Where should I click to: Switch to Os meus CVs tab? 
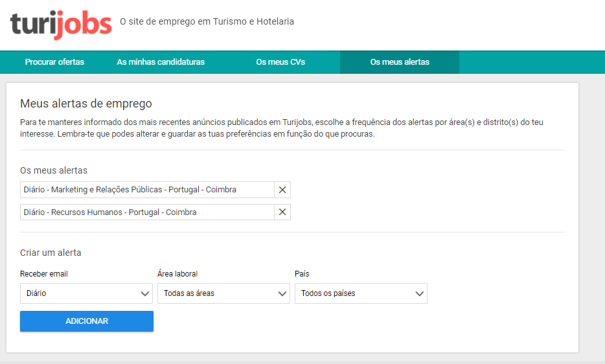tap(280, 62)
